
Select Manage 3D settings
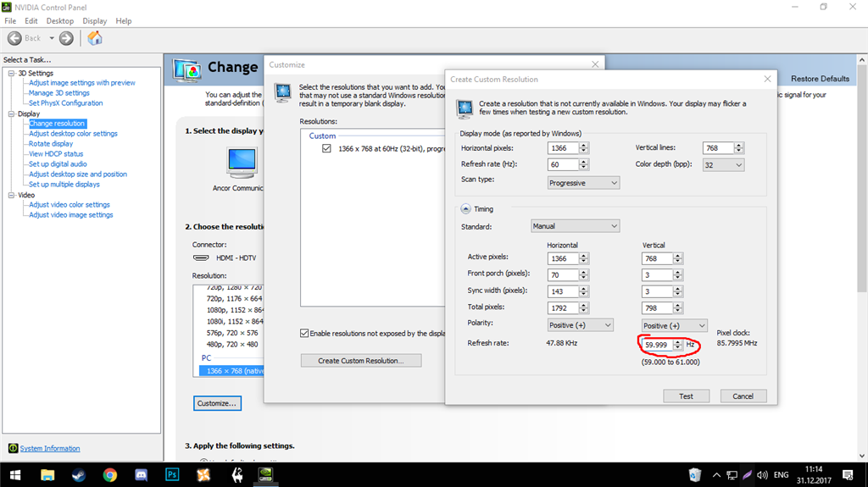coord(59,93)
